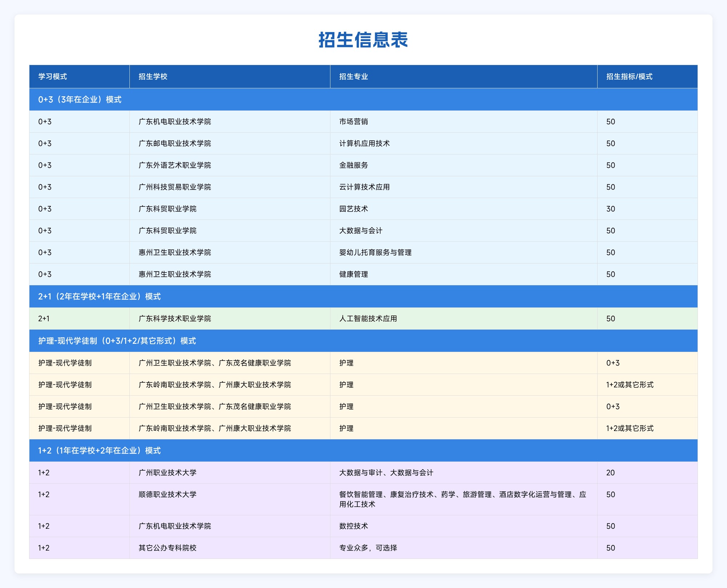Click the 广东外语艺术职业学院 cell
727x588 pixels.
(230, 165)
